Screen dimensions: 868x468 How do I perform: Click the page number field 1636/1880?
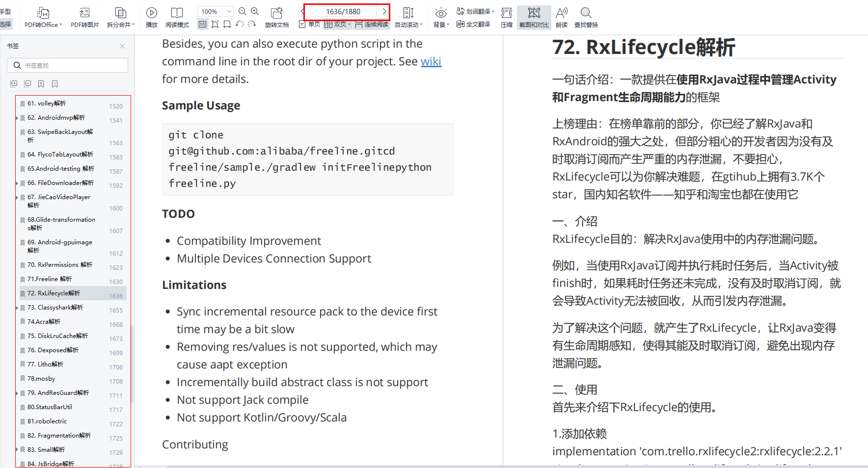point(343,11)
